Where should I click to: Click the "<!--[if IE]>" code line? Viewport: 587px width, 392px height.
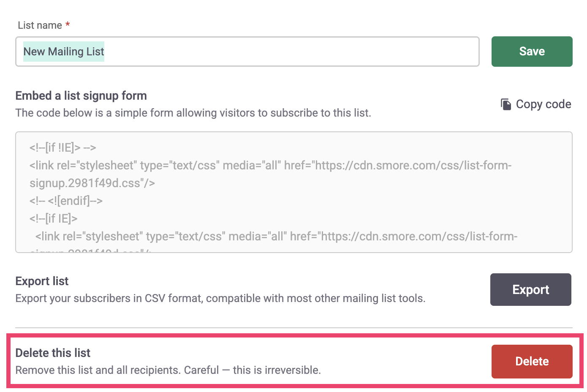[54, 219]
